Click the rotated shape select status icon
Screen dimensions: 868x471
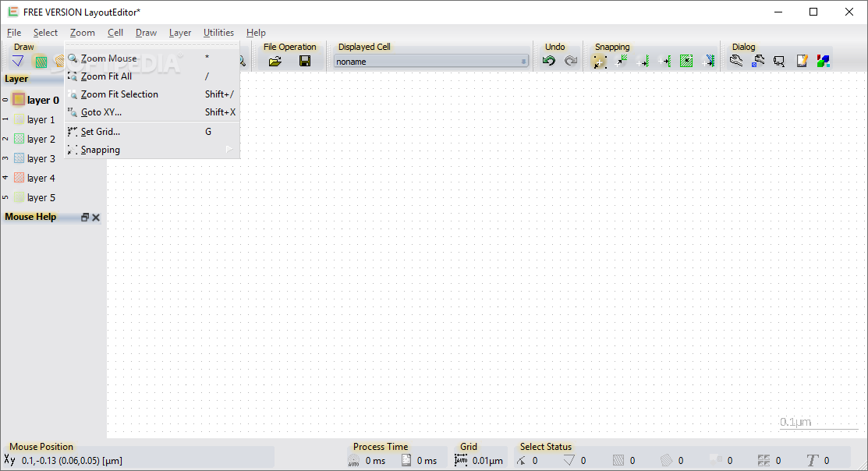(667, 461)
